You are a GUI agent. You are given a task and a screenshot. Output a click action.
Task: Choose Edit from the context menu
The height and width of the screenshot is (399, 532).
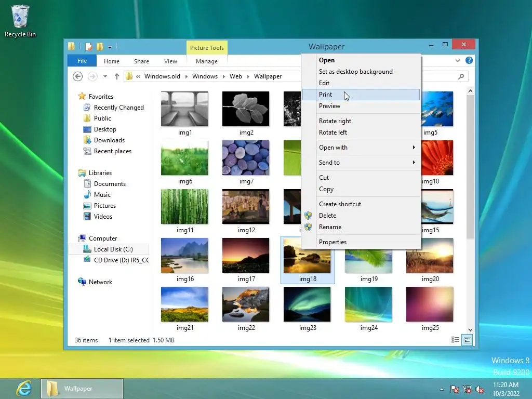[x=361, y=83]
